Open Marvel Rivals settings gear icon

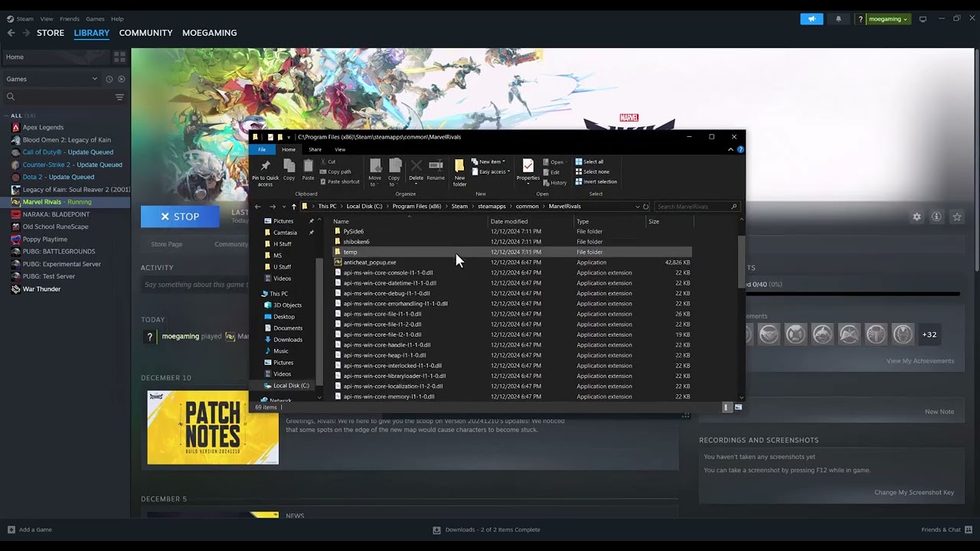[x=916, y=217]
